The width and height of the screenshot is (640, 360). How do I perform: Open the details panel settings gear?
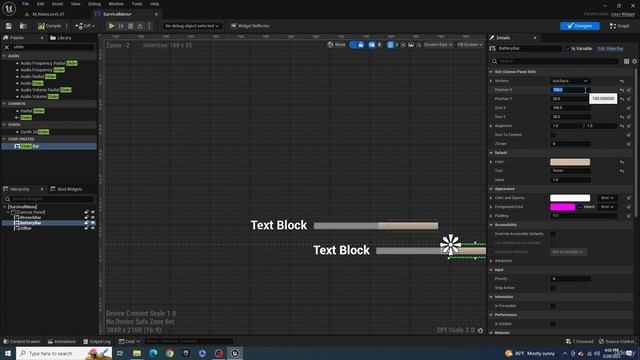click(x=635, y=61)
